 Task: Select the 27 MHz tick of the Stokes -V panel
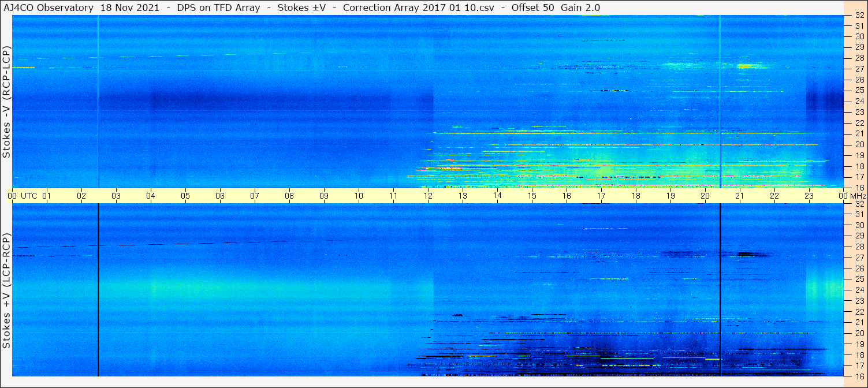[859, 69]
